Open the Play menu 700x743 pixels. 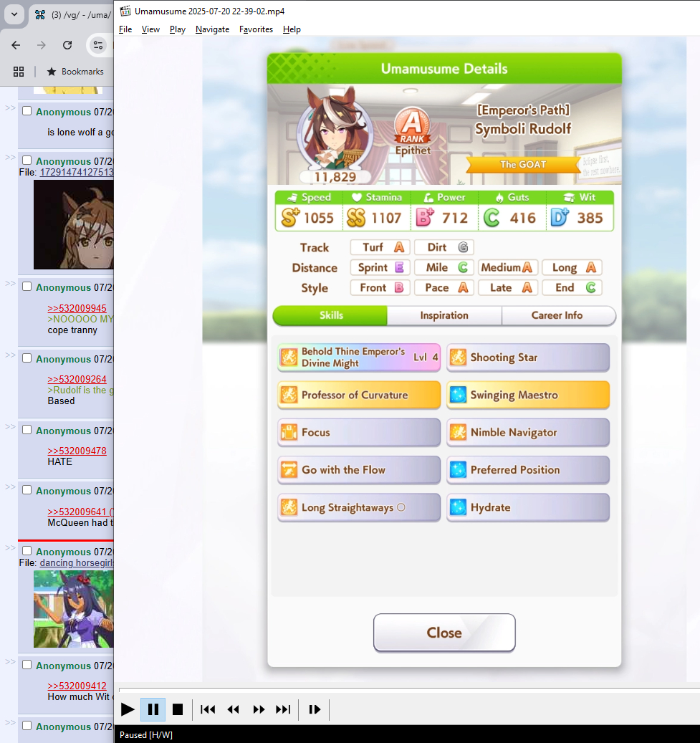[178, 29]
